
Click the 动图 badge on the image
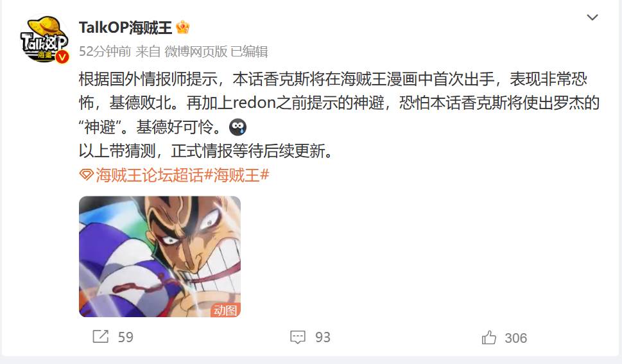(x=225, y=309)
